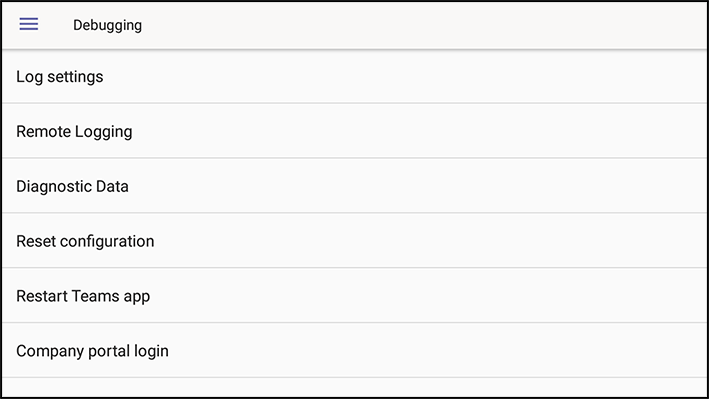Expand the navigation drawer beside Debugging
Image resolution: width=709 pixels, height=399 pixels.
pyautogui.click(x=28, y=24)
